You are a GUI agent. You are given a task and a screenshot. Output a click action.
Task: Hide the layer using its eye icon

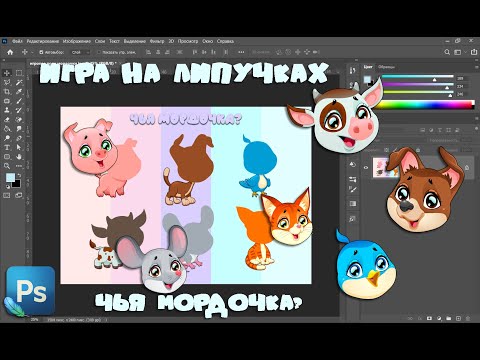tap(366, 168)
